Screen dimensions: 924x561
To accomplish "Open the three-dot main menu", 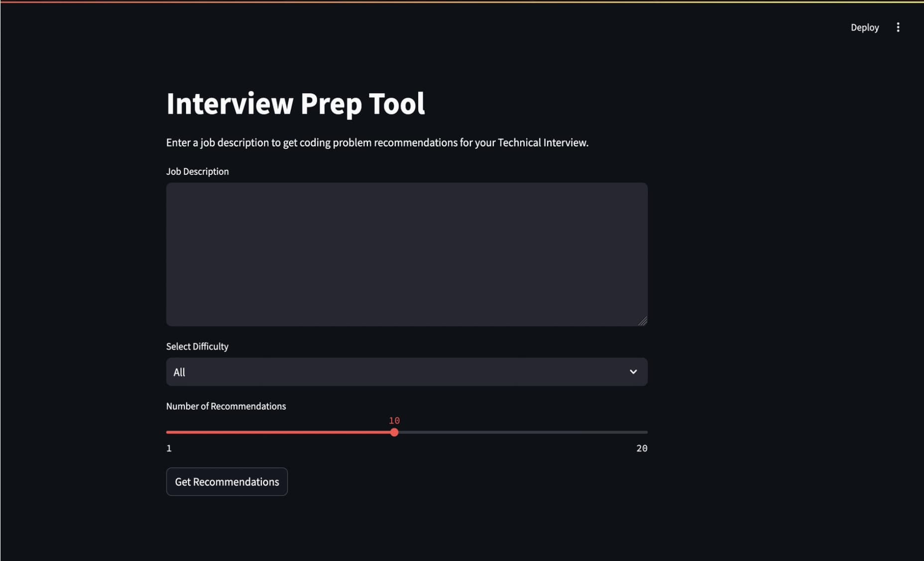I will tap(898, 27).
